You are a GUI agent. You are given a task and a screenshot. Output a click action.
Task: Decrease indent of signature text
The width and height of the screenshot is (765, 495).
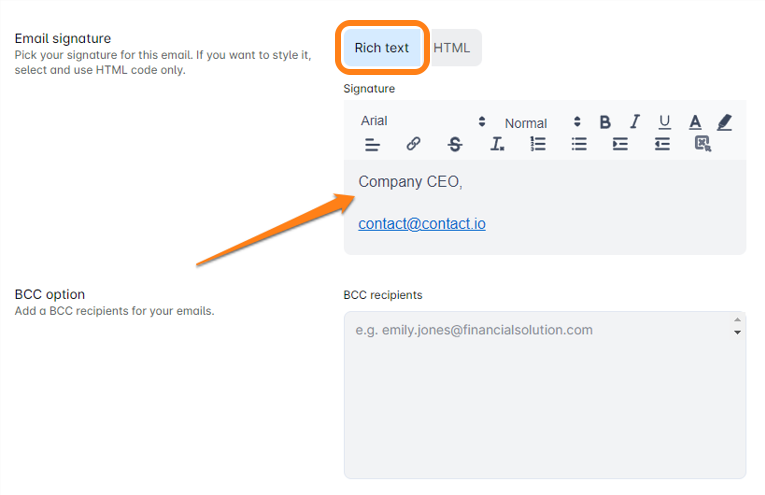(x=662, y=144)
